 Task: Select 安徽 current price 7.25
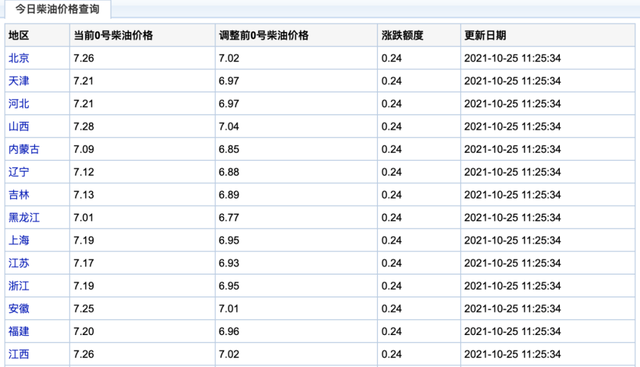tap(84, 309)
